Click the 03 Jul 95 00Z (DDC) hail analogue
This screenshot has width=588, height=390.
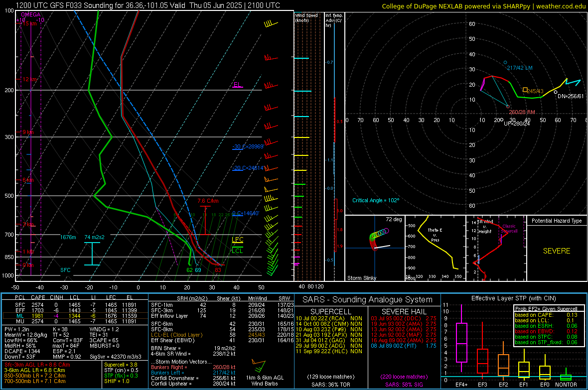pos(404,318)
